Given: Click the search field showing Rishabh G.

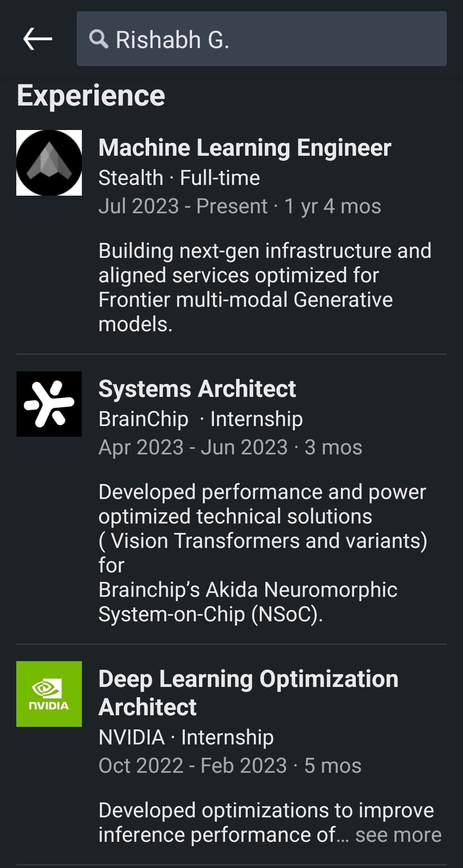Looking at the screenshot, I should pos(262,39).
